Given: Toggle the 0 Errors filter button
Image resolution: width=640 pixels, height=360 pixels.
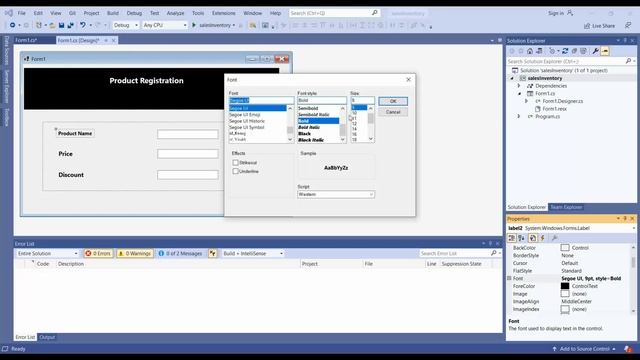Looking at the screenshot, I should tap(98, 253).
